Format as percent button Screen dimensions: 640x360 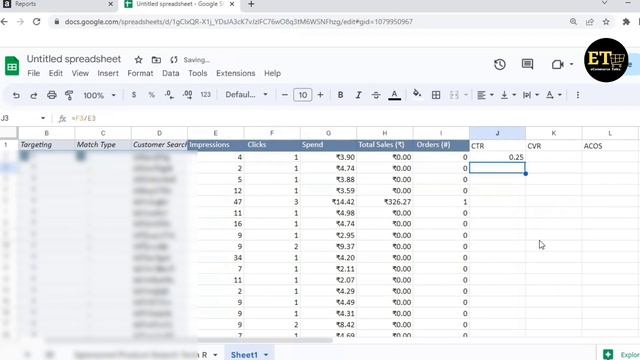pos(151,95)
